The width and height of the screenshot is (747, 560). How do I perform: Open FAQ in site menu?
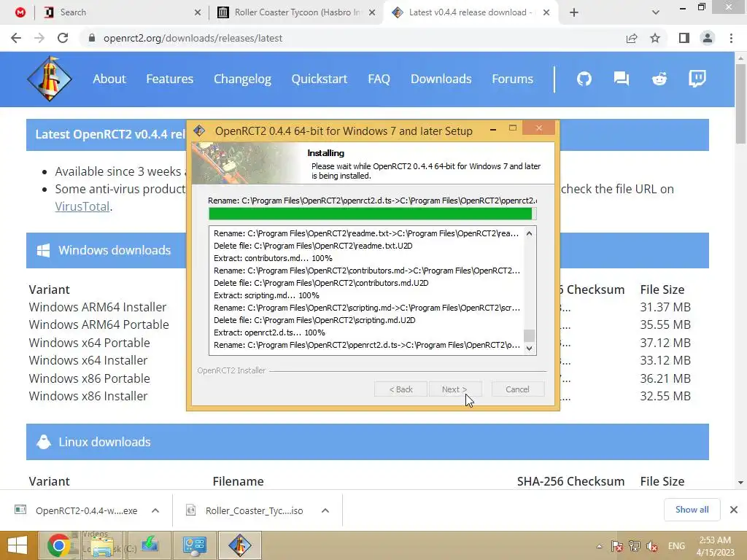click(x=379, y=79)
